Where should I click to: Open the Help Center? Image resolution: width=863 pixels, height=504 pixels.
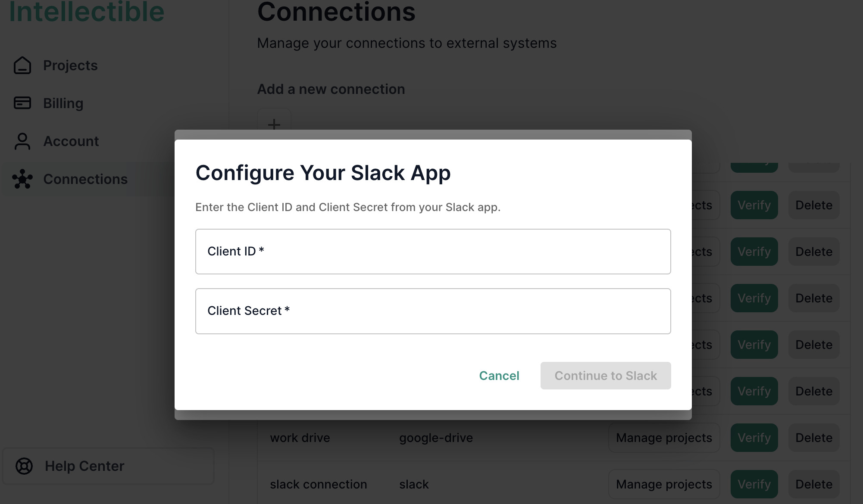pos(84,466)
